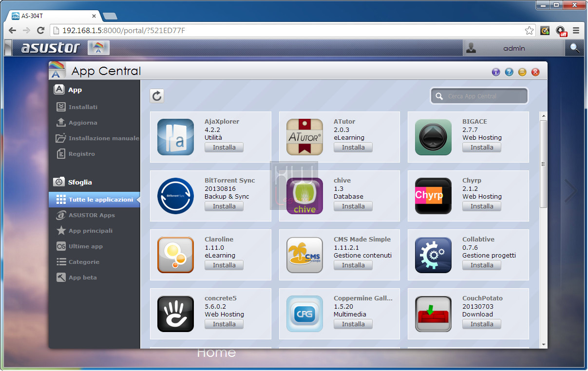This screenshot has height=371, width=588.
Task: Install CouchPotato
Action: point(482,324)
